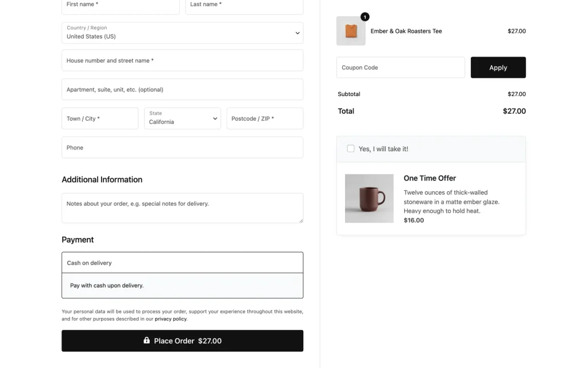Viewport: 588px width, 368px height.
Task: Focus the Phone field
Action: (182, 148)
